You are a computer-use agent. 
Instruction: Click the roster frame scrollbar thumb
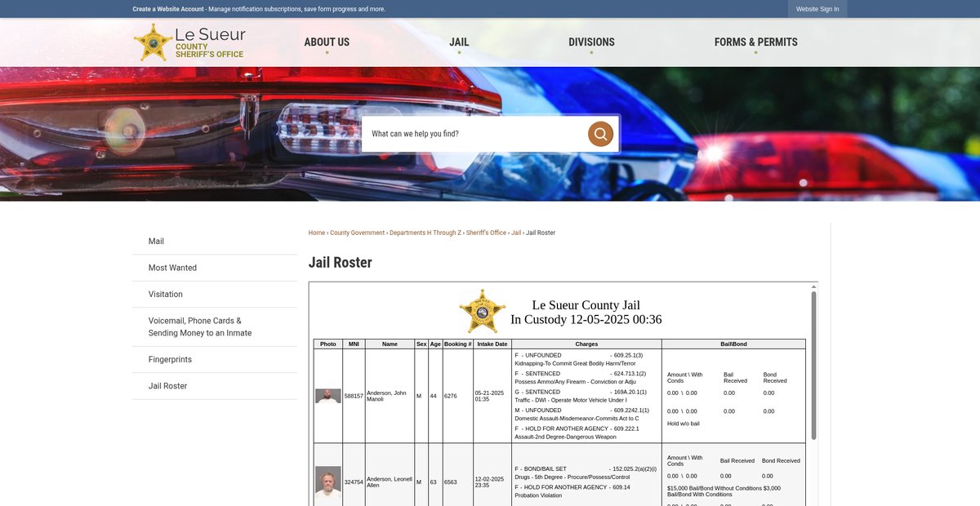click(813, 365)
